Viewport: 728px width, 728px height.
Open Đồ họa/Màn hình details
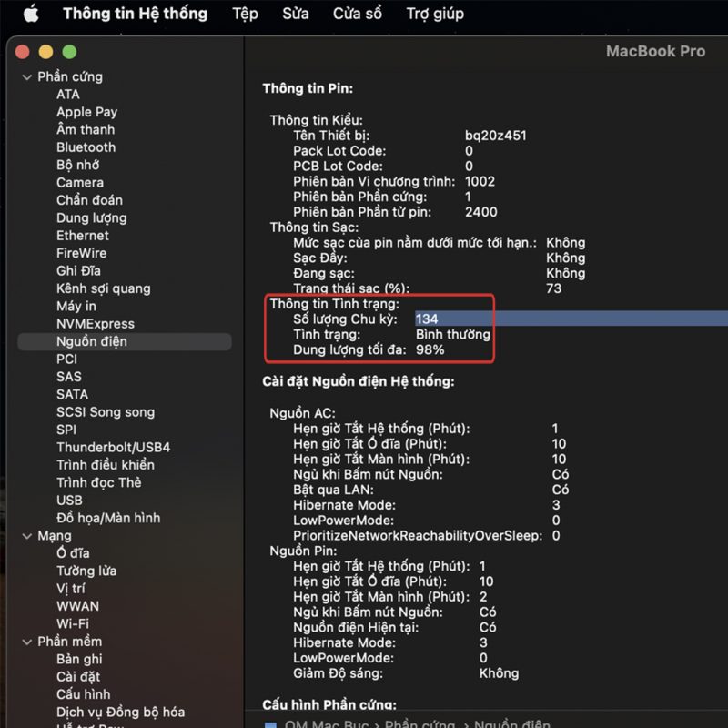coord(107,518)
